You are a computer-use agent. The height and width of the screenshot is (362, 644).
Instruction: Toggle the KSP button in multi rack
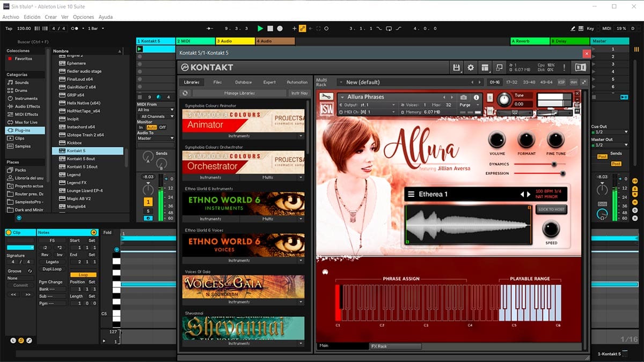[561, 82]
